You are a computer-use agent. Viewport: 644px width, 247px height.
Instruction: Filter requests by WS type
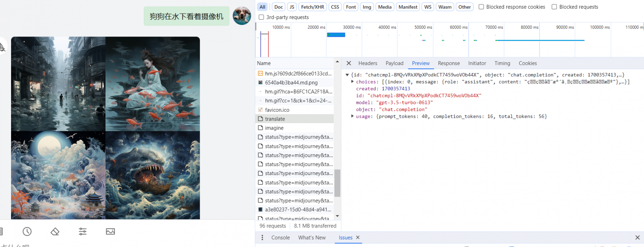pos(428,7)
